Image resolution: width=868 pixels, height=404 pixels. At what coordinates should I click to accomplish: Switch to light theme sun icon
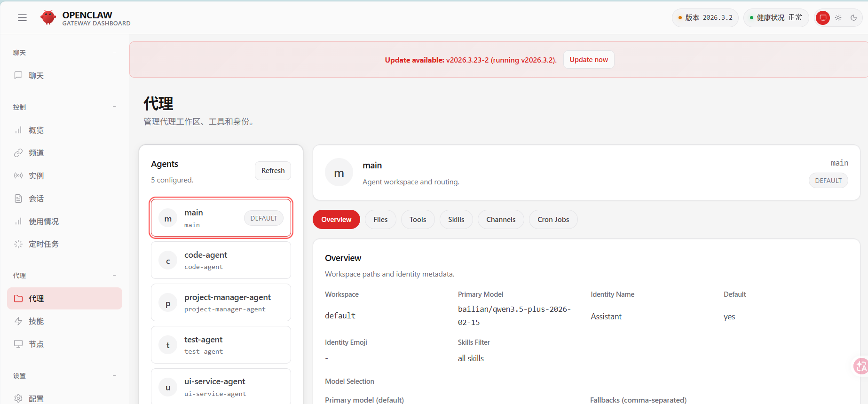click(838, 18)
